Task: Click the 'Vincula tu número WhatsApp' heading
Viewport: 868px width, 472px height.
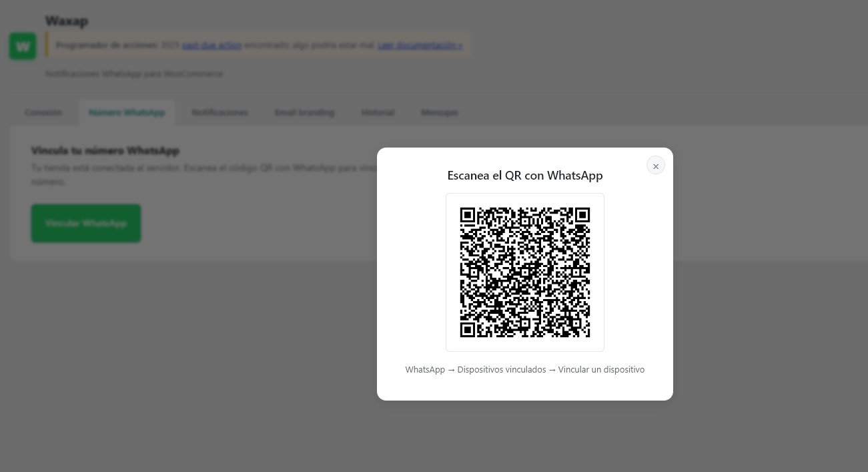Action: click(x=105, y=151)
